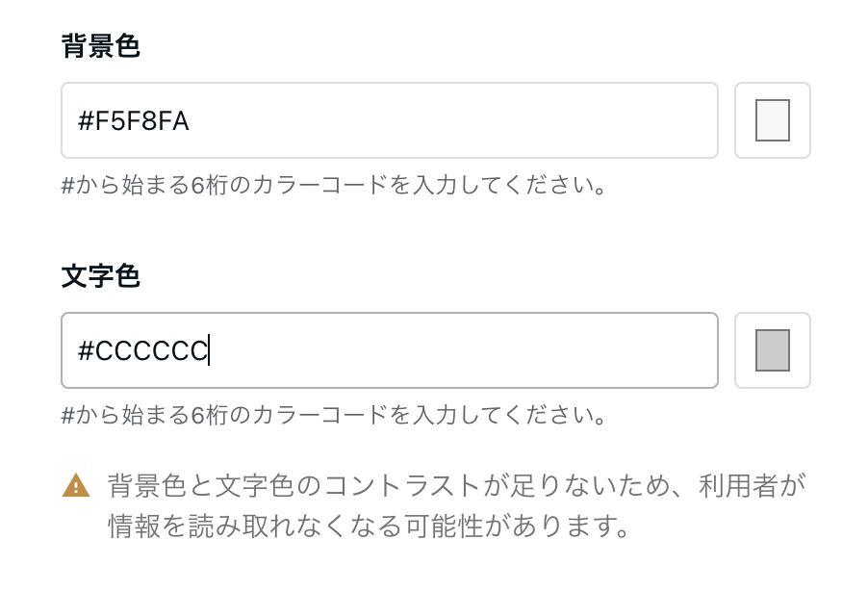The image size is (868, 591).
Task: Click the blank area inside the 文字色 input
Action: coord(462,350)
